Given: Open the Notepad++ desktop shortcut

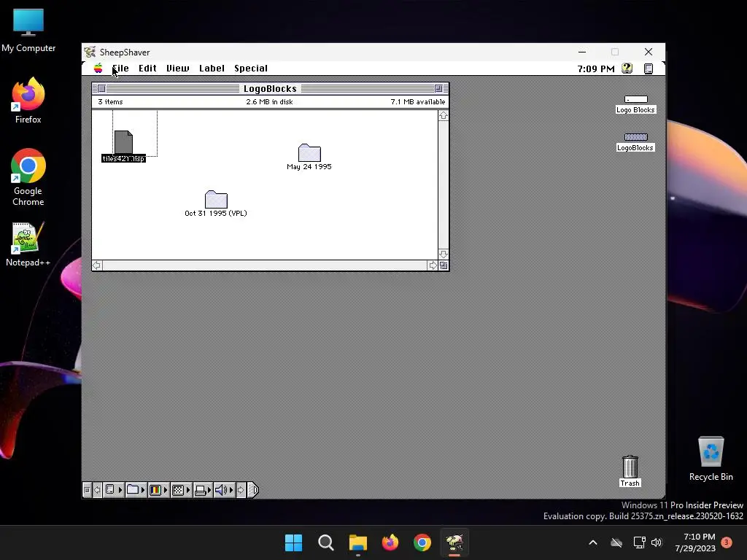Looking at the screenshot, I should [x=28, y=244].
